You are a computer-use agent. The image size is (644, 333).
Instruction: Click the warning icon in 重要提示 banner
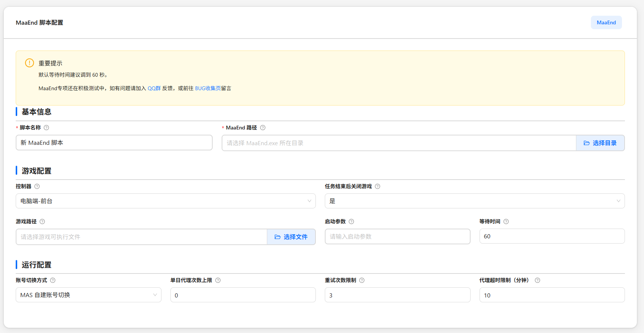pyautogui.click(x=30, y=63)
